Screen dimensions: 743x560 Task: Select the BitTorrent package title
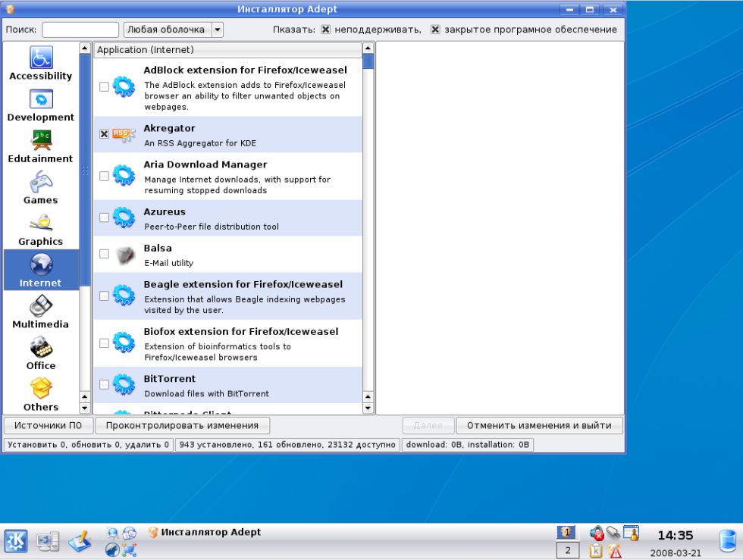170,379
